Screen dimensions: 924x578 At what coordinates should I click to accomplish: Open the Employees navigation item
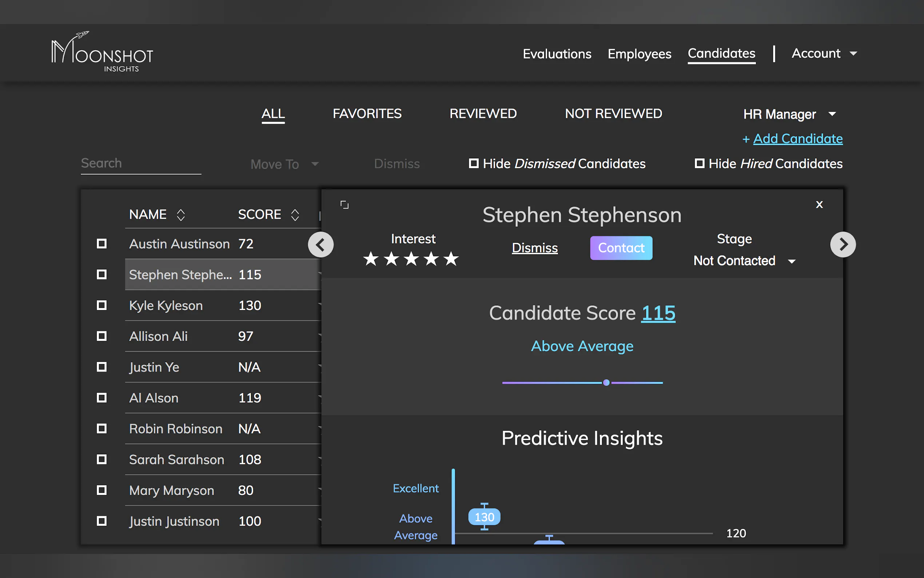pyautogui.click(x=639, y=54)
